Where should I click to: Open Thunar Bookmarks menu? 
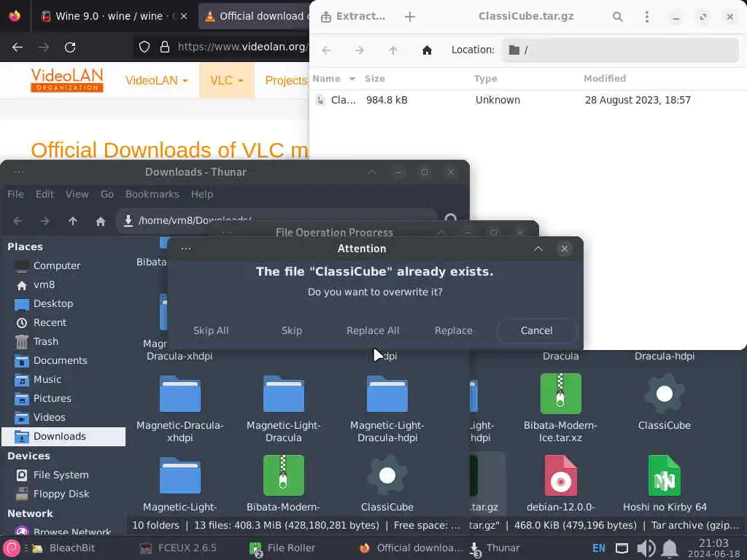point(152,194)
